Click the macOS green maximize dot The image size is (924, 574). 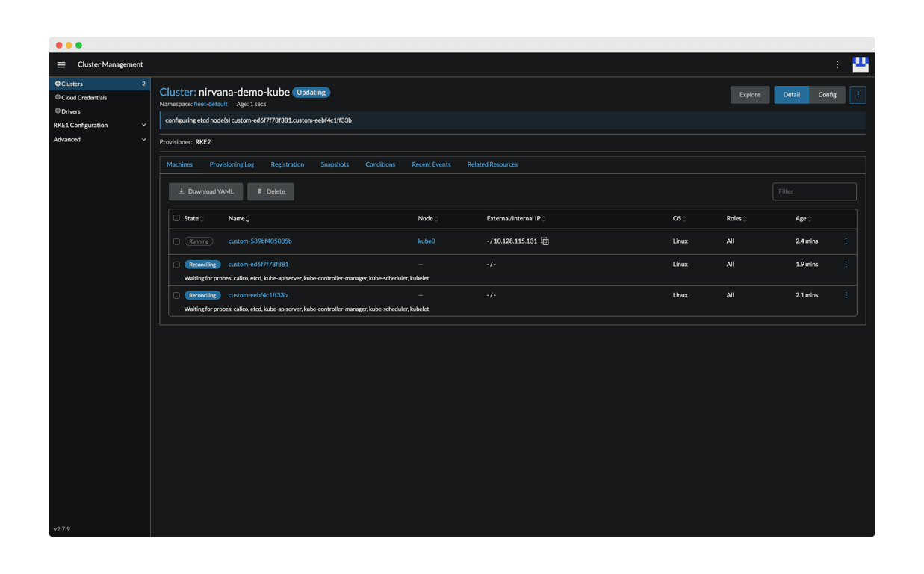[x=78, y=46]
